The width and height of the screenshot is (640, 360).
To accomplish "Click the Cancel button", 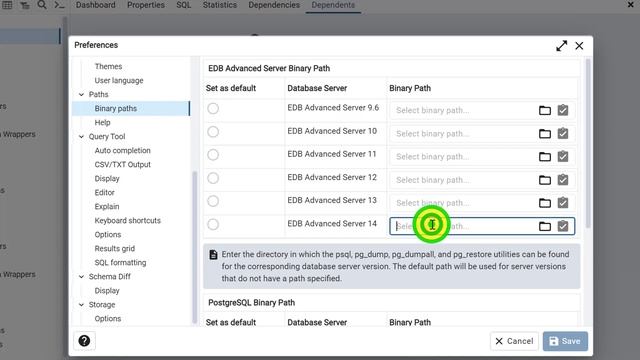I will [514, 341].
